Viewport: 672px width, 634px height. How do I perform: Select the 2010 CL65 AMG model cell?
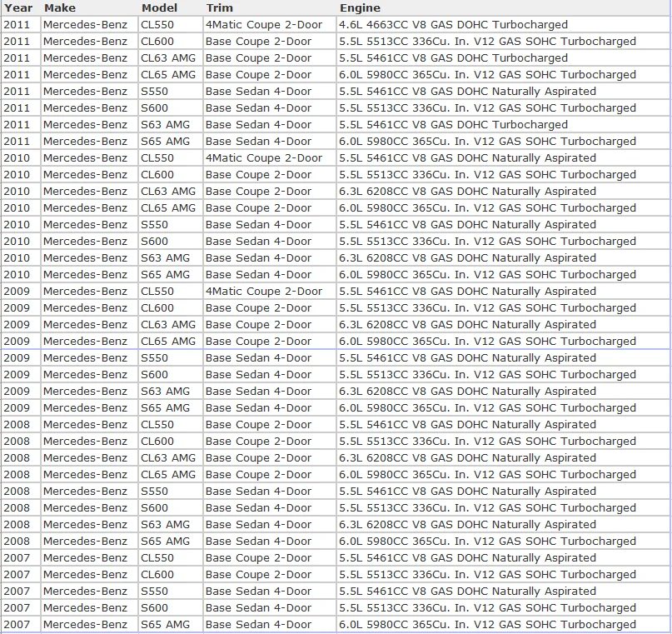(x=168, y=208)
